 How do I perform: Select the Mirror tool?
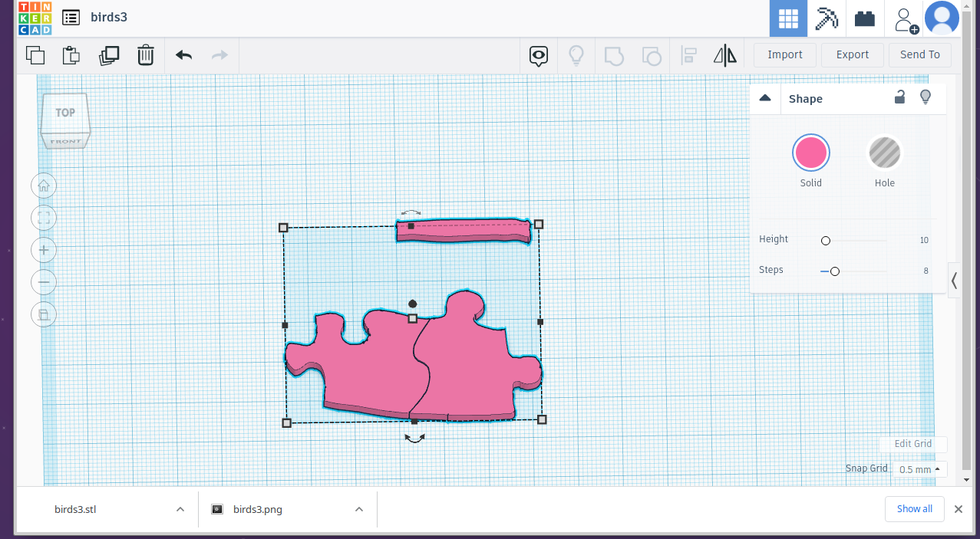(x=724, y=54)
